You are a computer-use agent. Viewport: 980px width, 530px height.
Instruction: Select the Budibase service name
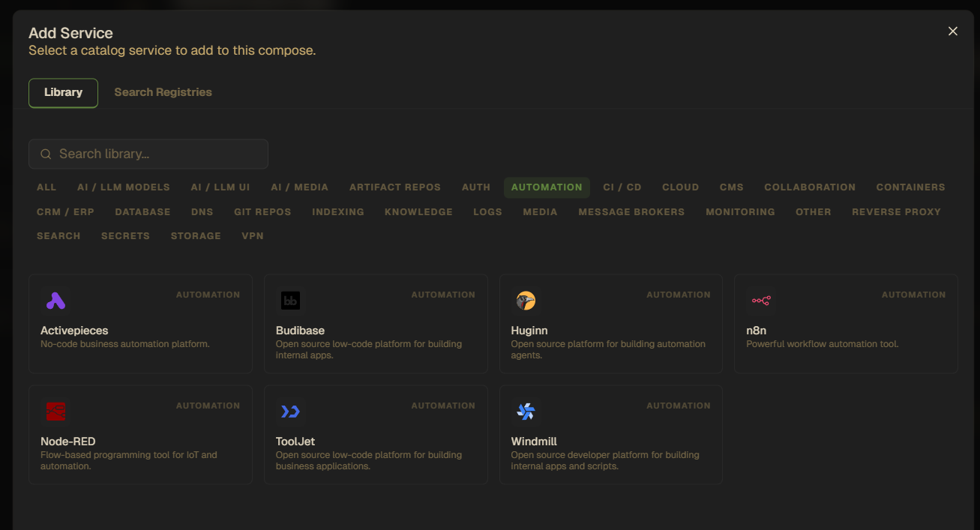tap(300, 331)
